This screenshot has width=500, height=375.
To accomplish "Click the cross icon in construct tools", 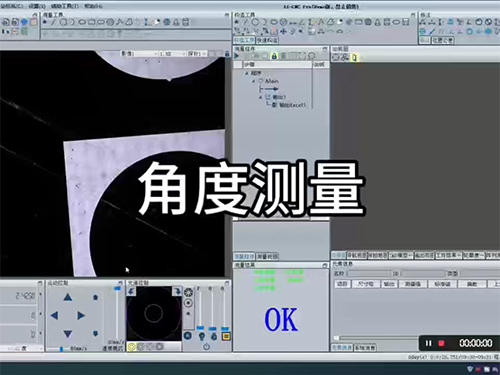I will [283, 32].
